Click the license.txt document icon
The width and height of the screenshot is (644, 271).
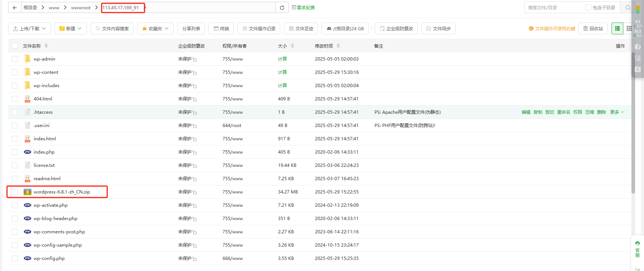(x=27, y=165)
